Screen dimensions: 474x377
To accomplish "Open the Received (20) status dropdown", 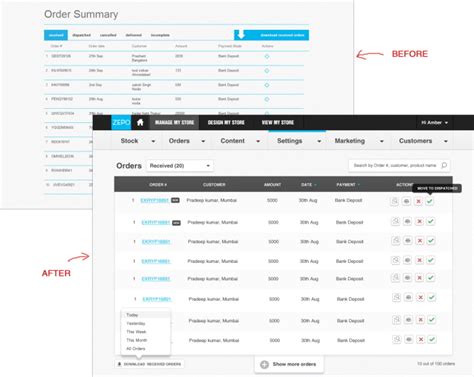I will coord(180,166).
